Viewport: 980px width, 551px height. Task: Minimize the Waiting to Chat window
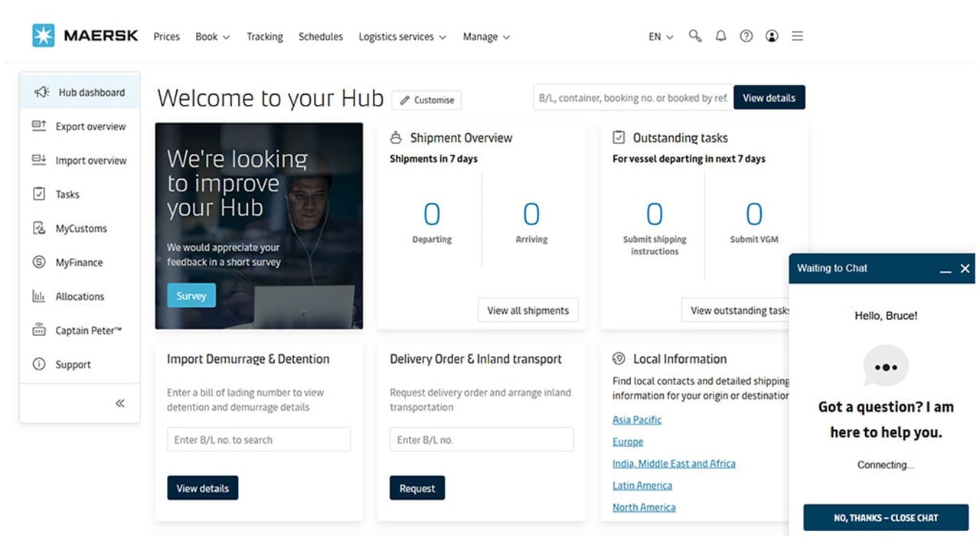tap(946, 269)
